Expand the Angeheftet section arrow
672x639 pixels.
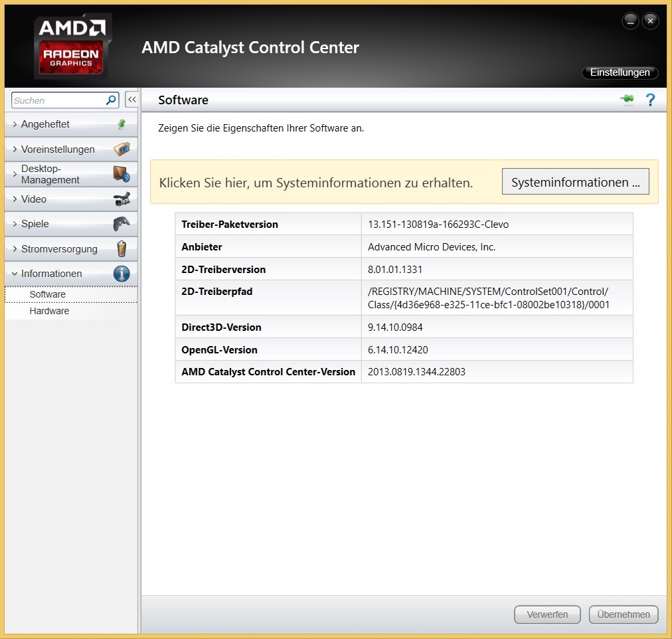click(x=15, y=124)
